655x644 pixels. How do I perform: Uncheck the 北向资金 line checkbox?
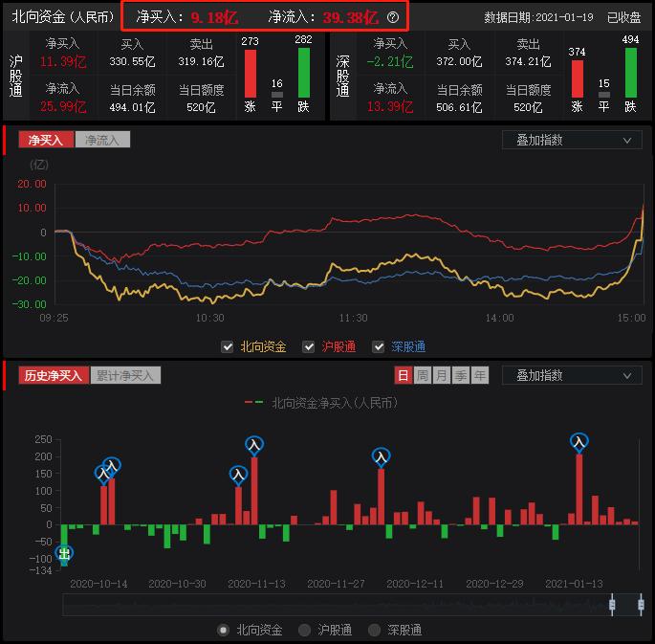click(228, 346)
